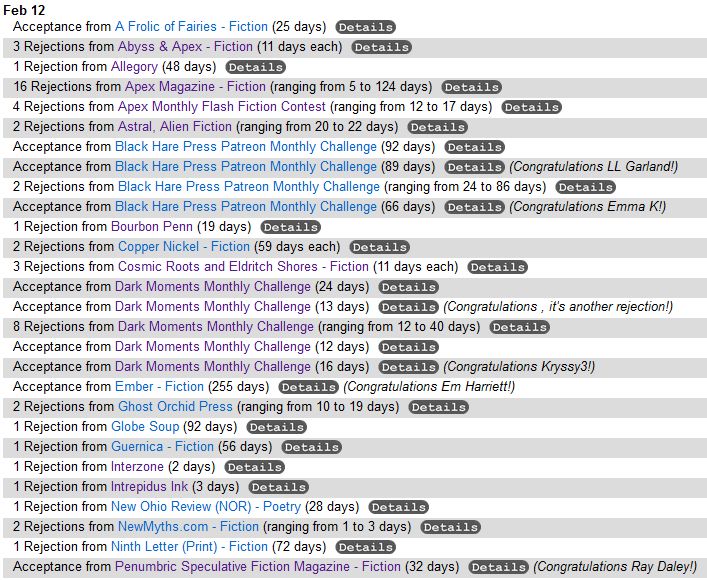Image resolution: width=707 pixels, height=580 pixels.
Task: Click Details for A Frolic of Fairies acceptance
Action: [x=365, y=27]
